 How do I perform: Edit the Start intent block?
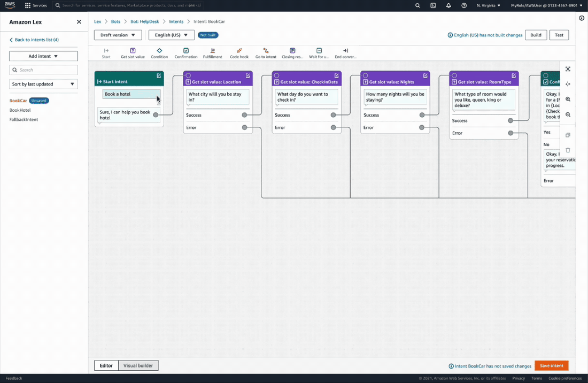[x=159, y=76]
